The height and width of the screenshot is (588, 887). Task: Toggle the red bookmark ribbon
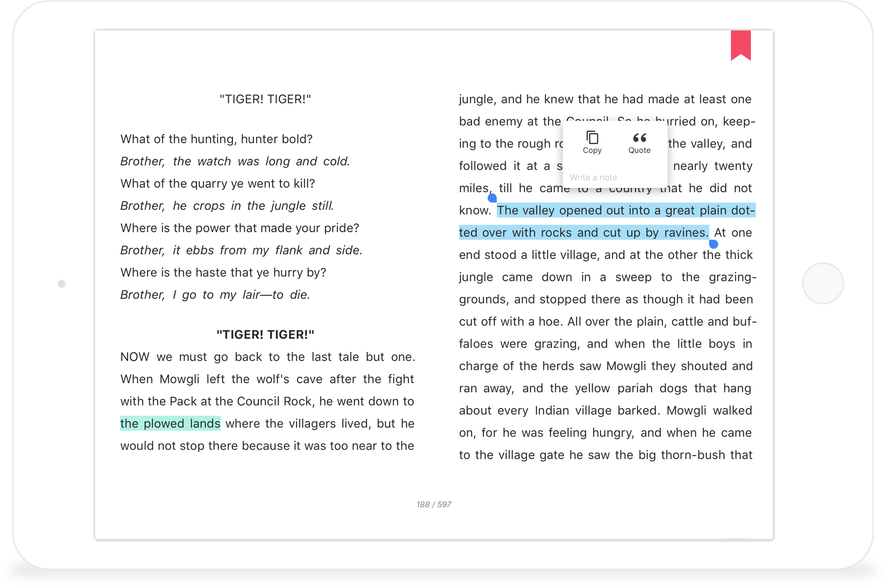[x=741, y=45]
